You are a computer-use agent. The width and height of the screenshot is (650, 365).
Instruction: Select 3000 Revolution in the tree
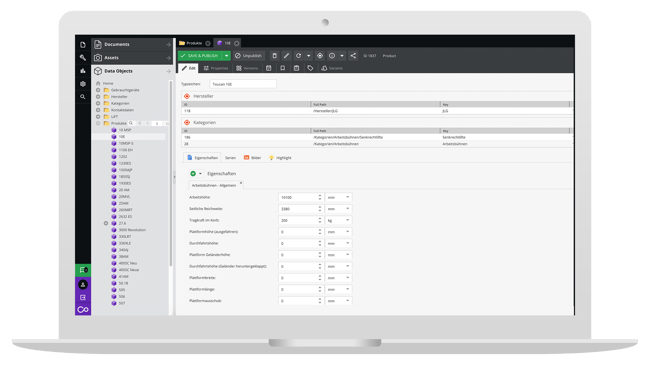point(132,230)
